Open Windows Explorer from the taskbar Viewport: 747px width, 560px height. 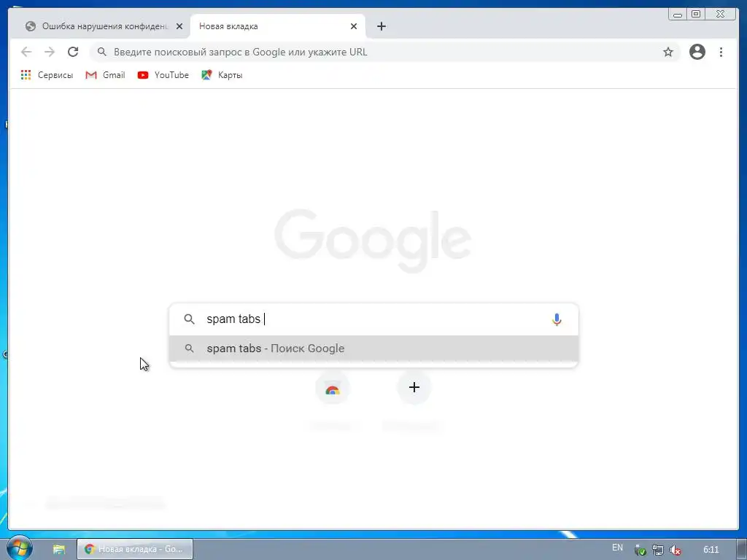click(x=58, y=549)
